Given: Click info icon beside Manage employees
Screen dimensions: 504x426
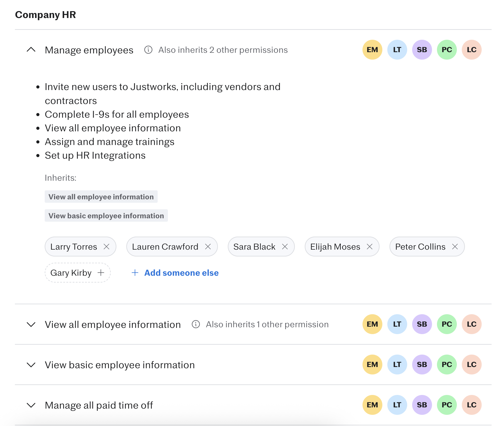Looking at the screenshot, I should [148, 50].
